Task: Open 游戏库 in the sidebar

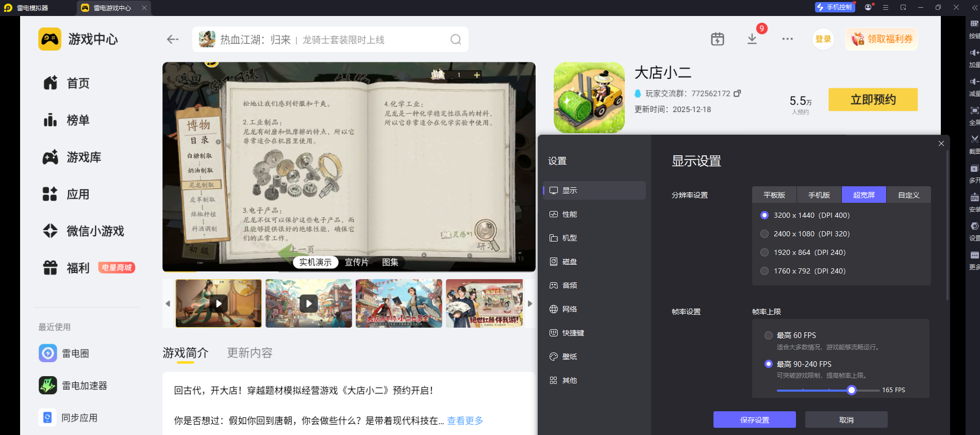Action: tap(72, 157)
